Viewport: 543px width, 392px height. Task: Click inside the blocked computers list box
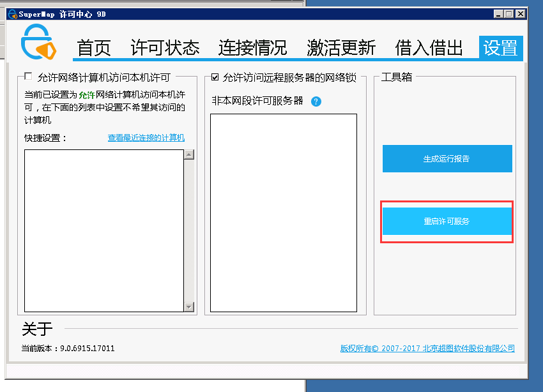(x=104, y=230)
